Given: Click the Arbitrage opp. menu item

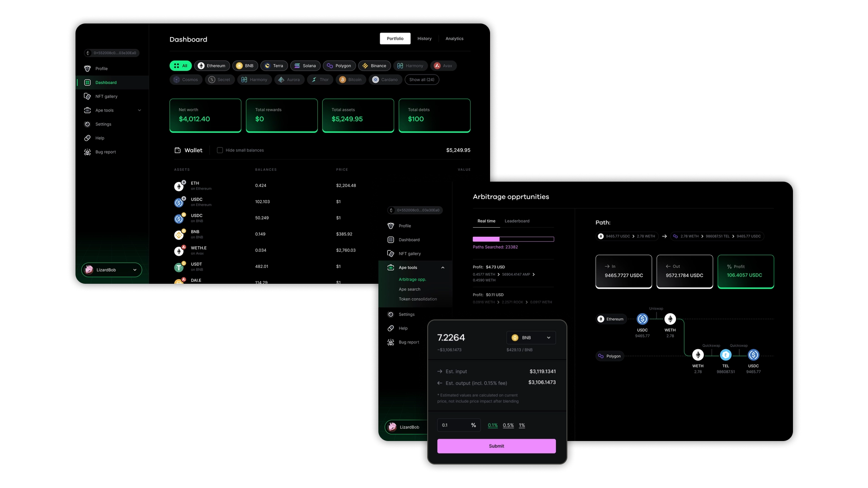Looking at the screenshot, I should point(413,279).
